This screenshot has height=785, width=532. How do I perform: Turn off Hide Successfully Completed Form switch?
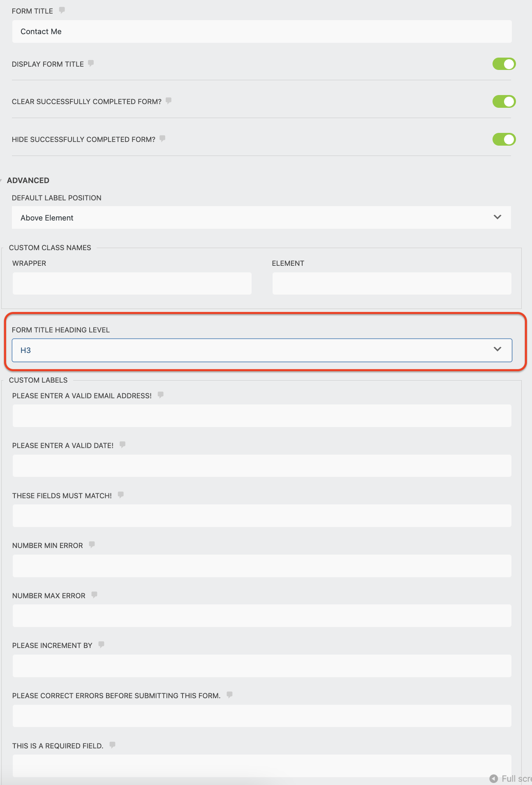(504, 139)
